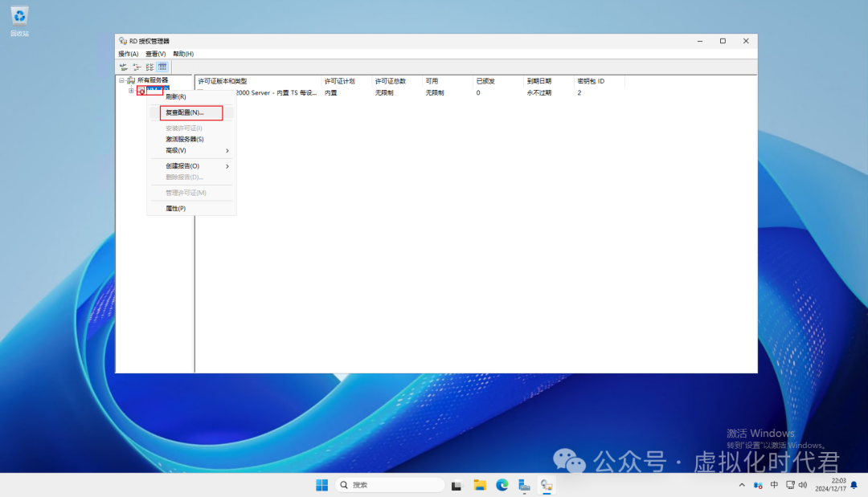
Task: Click the licensing server error status icon
Action: tap(141, 91)
